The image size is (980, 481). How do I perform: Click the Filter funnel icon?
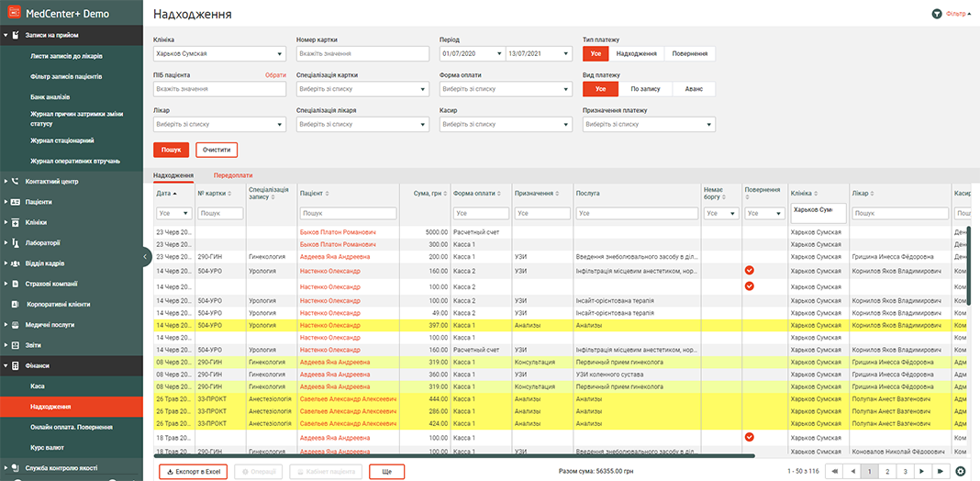936,15
